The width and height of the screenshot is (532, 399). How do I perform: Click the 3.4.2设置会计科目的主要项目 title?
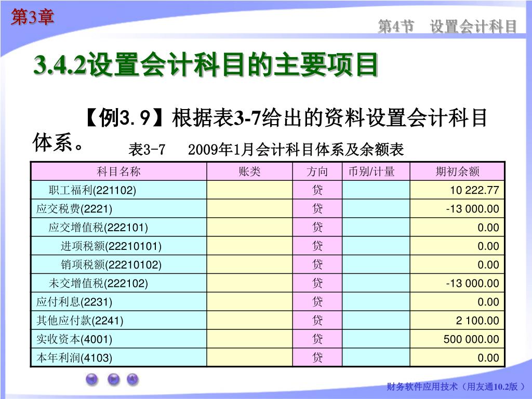coord(206,64)
